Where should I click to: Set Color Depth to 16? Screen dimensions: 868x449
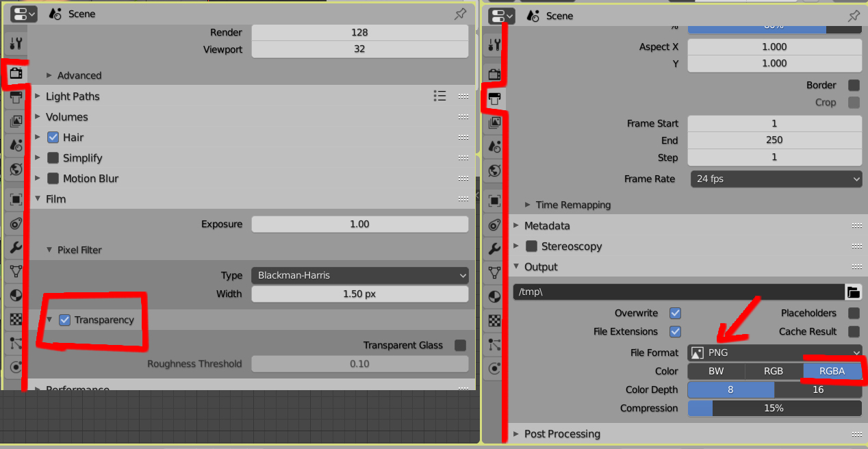[818, 389]
